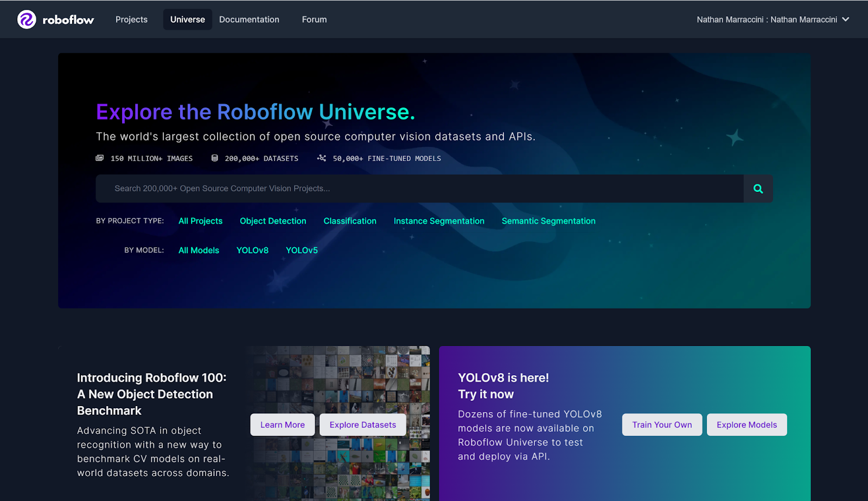Filter by Instance Segmentation project type
Screen dimensions: 868x501
pos(439,221)
